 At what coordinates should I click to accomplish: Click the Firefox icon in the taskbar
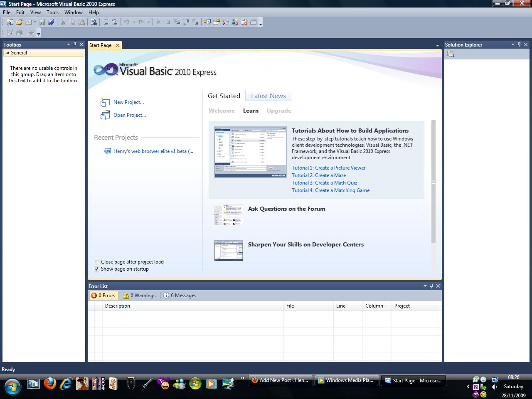50,383
